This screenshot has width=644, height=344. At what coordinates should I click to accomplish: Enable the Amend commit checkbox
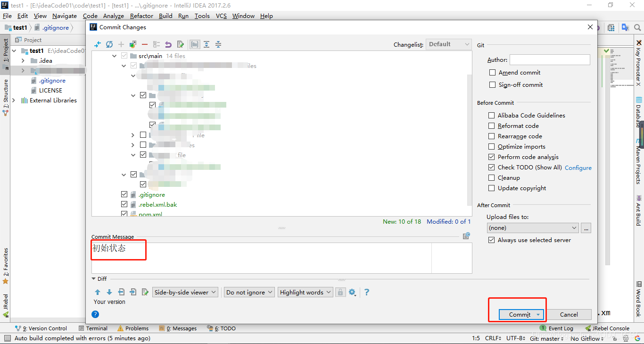click(492, 73)
